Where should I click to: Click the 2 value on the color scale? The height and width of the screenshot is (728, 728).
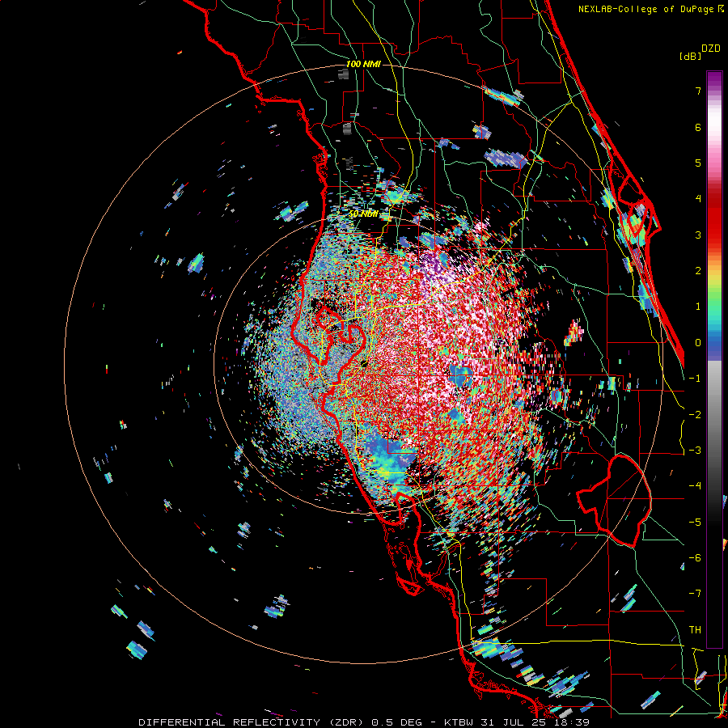coord(698,271)
